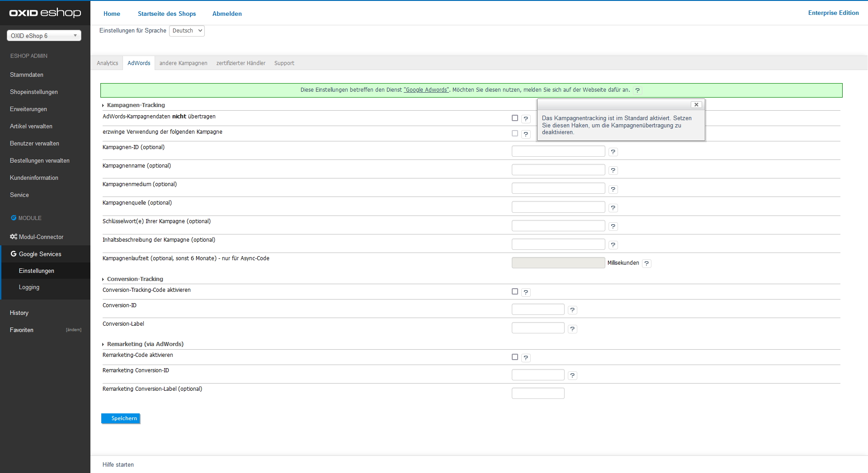Open help icon for Remarketing Conversion-ID
The height and width of the screenshot is (473, 868).
tap(572, 375)
